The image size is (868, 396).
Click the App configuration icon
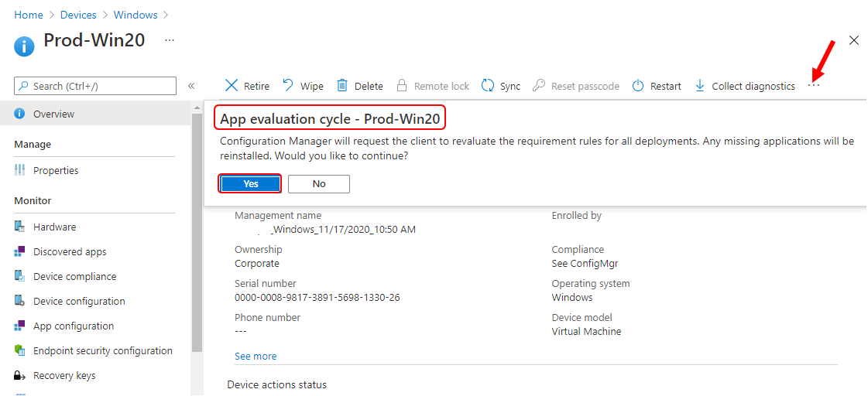coord(20,326)
